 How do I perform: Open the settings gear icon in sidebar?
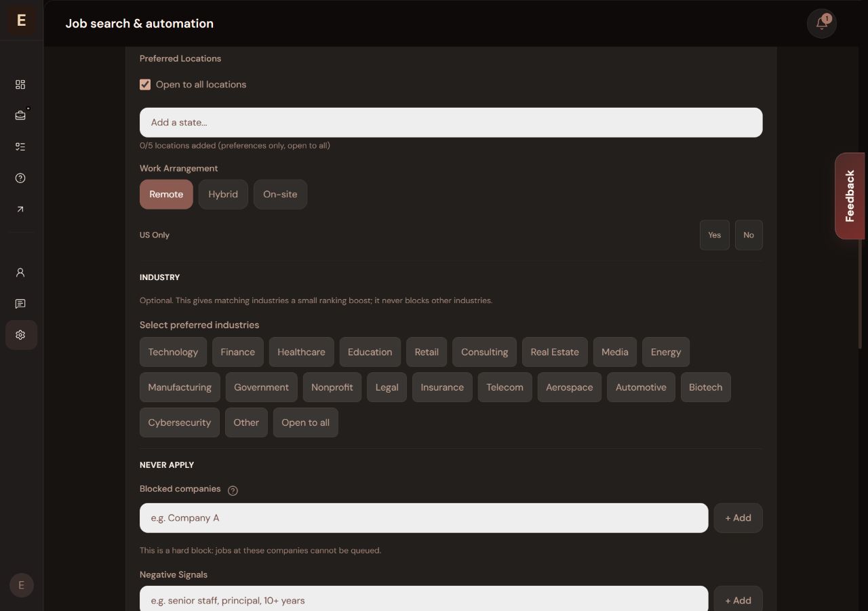[20, 335]
